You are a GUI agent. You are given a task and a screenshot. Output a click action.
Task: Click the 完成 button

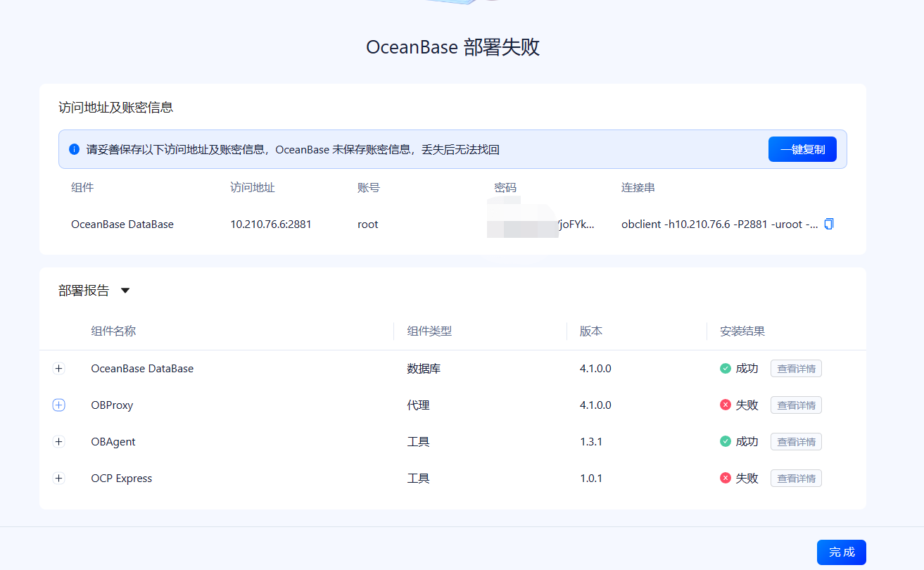841,552
